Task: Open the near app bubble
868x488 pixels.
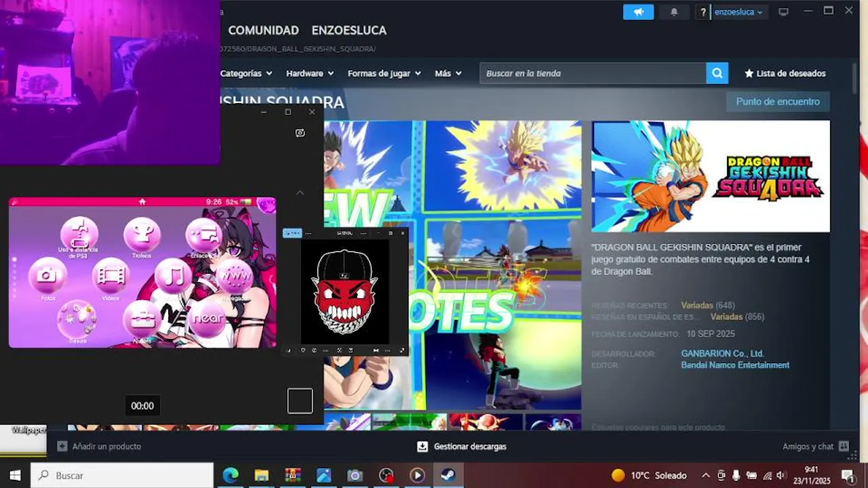Action: point(207,318)
